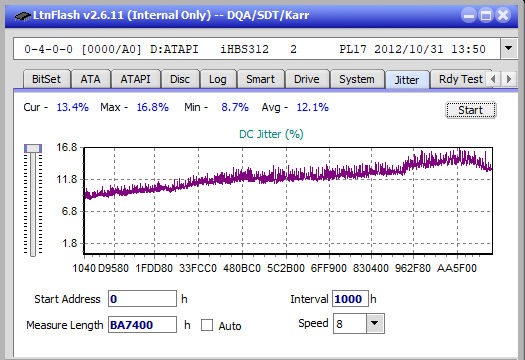Focus the Start Address input field
Screen dimensions: 525x360
point(142,298)
